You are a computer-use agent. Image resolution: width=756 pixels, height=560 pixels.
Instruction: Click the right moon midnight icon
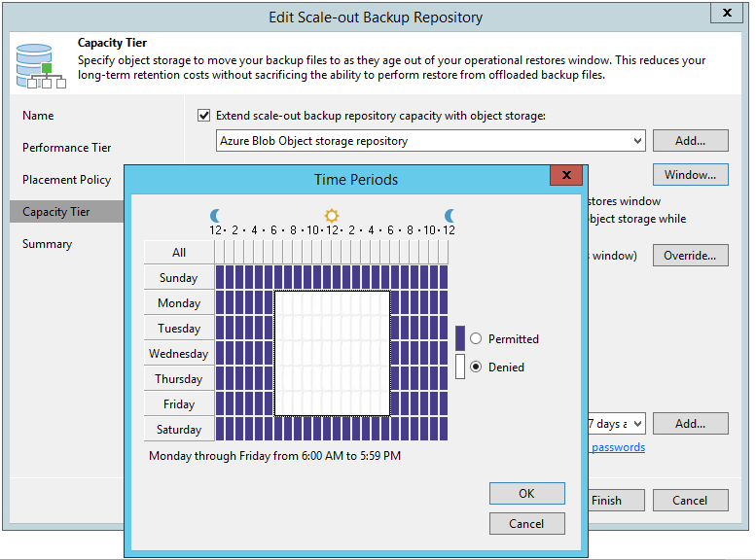tap(450, 215)
